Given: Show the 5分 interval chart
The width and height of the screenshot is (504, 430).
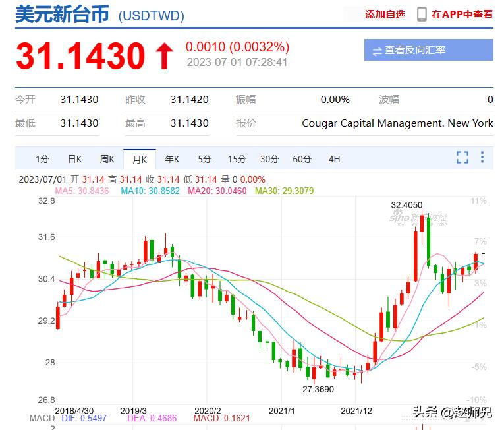Looking at the screenshot, I should pos(204,159).
